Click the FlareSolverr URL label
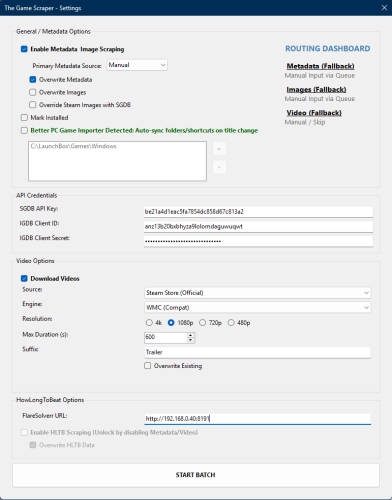 [45, 416]
